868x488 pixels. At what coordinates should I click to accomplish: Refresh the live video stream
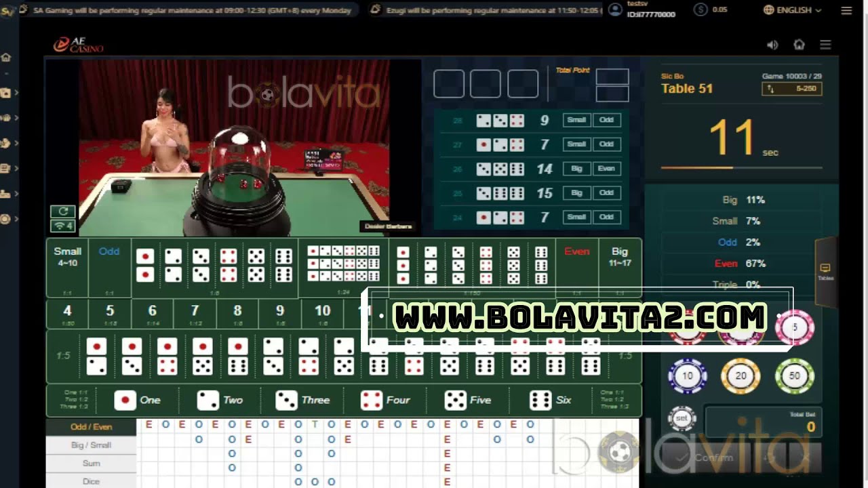(62, 211)
